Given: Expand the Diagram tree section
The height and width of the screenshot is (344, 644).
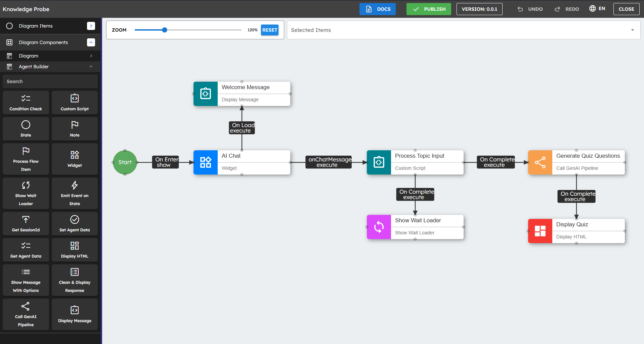Looking at the screenshot, I should [x=91, y=56].
